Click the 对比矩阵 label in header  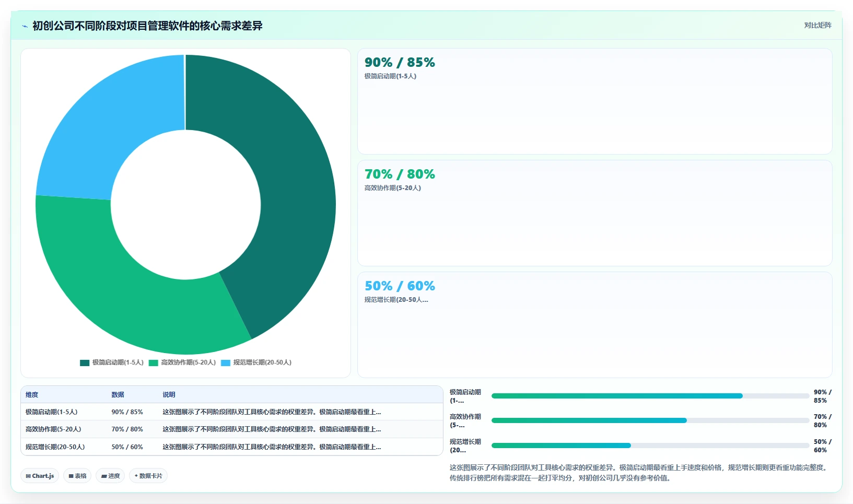click(x=817, y=25)
